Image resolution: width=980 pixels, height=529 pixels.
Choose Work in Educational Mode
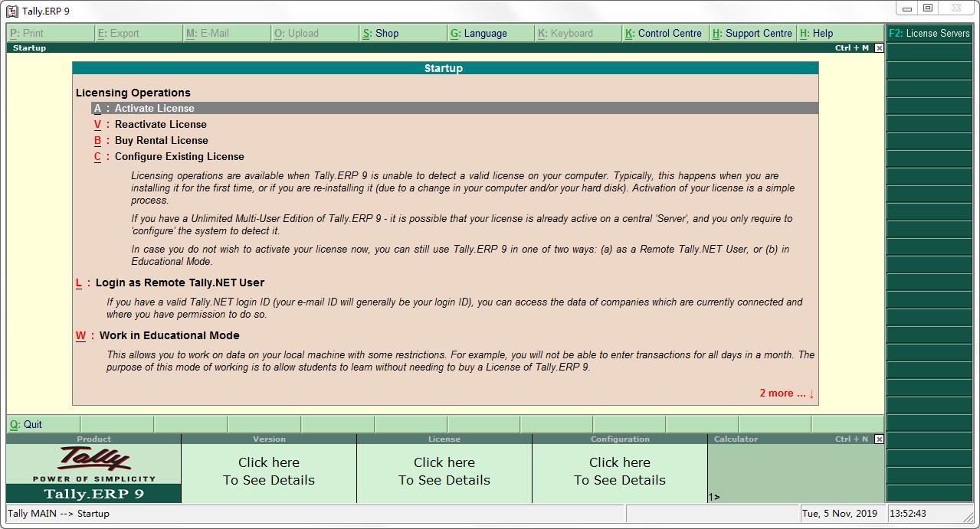(169, 336)
